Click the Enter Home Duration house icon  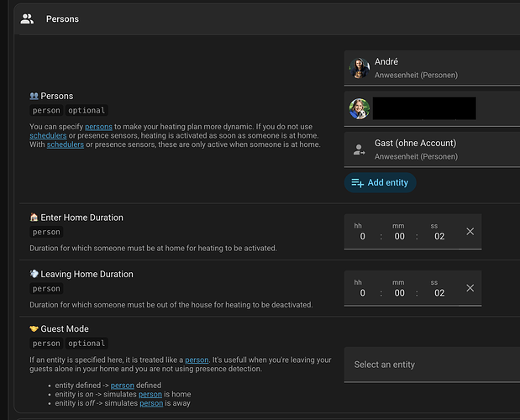coord(34,217)
